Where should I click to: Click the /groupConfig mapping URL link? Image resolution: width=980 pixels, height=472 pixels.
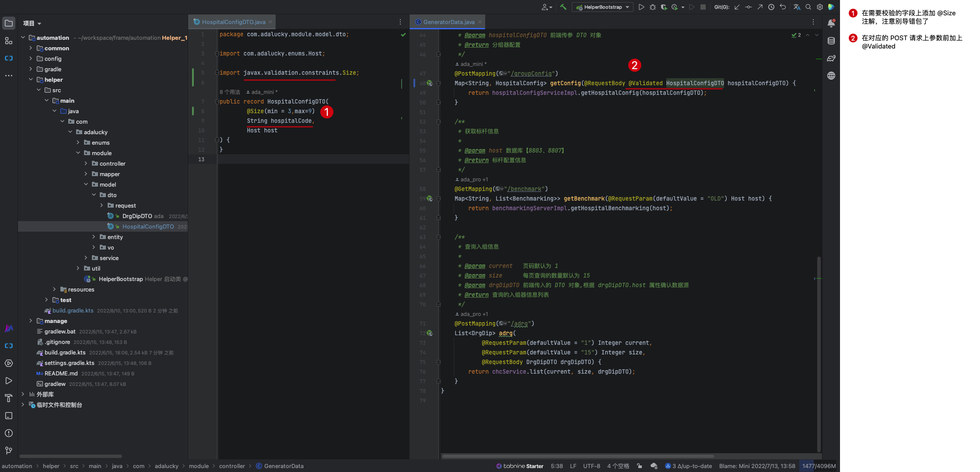click(x=531, y=73)
